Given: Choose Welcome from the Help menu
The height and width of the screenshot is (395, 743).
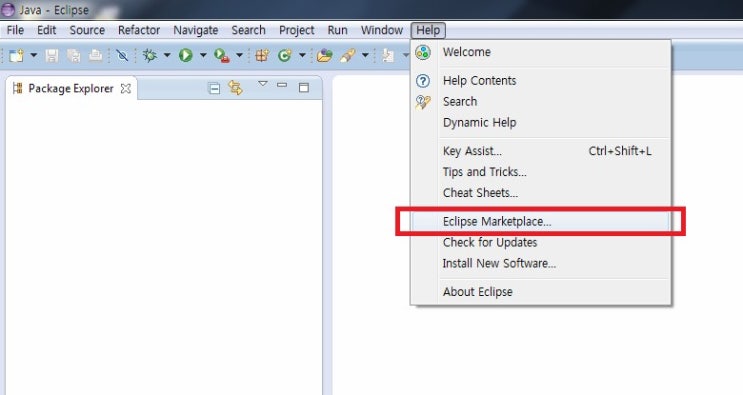Looking at the screenshot, I should click(x=541, y=52).
